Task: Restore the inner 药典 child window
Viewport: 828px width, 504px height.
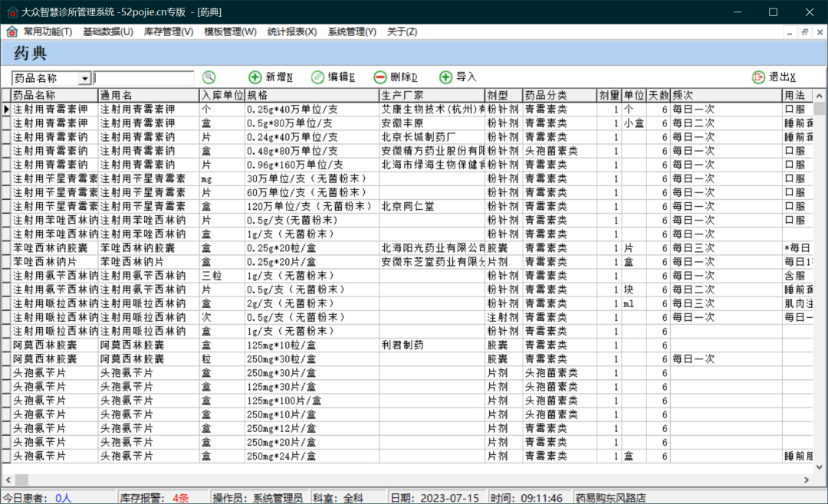Action: tap(805, 32)
